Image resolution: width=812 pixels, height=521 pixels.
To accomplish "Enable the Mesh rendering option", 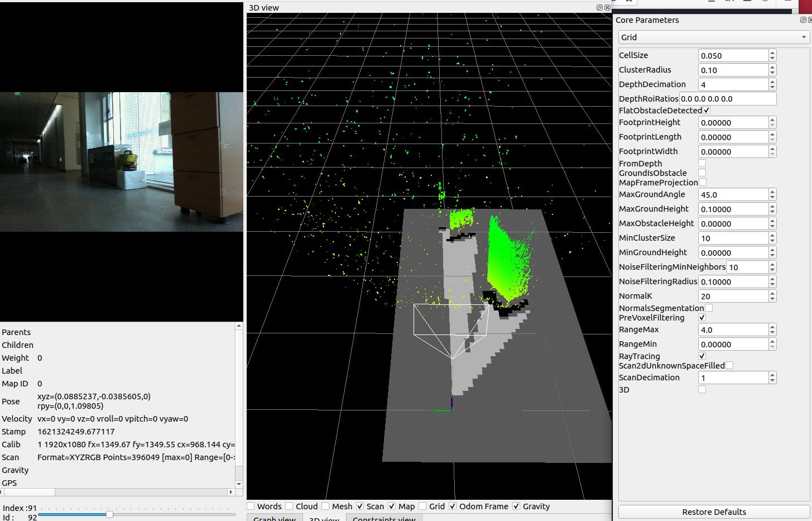I will pos(324,506).
